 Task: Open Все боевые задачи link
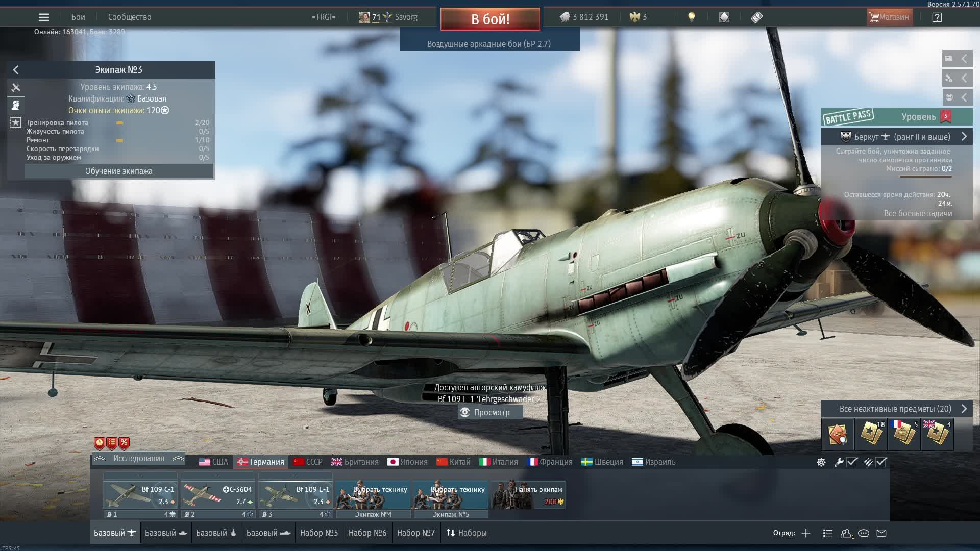point(918,214)
